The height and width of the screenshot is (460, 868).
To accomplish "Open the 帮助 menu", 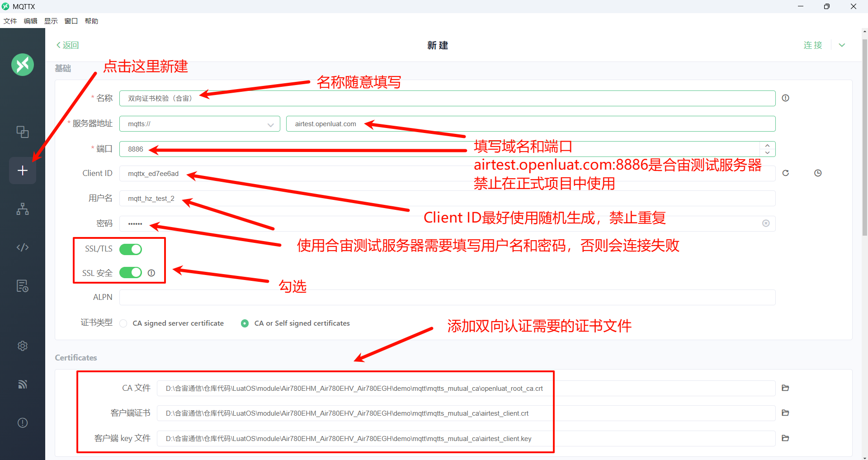I will coord(91,21).
